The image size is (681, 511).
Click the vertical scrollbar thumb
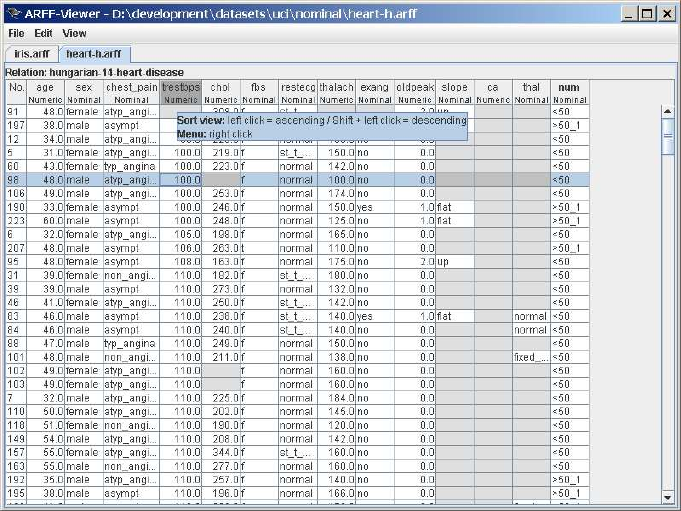coord(668,136)
